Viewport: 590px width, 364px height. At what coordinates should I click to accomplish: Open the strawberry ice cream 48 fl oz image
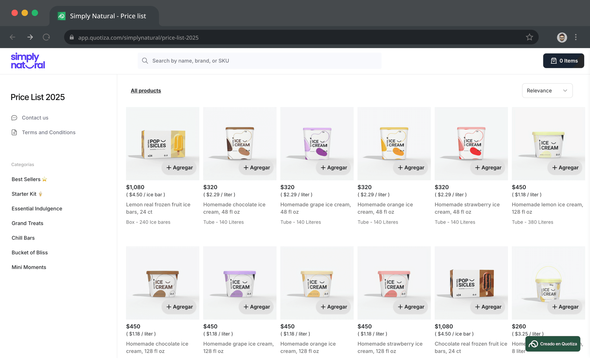coord(471,144)
